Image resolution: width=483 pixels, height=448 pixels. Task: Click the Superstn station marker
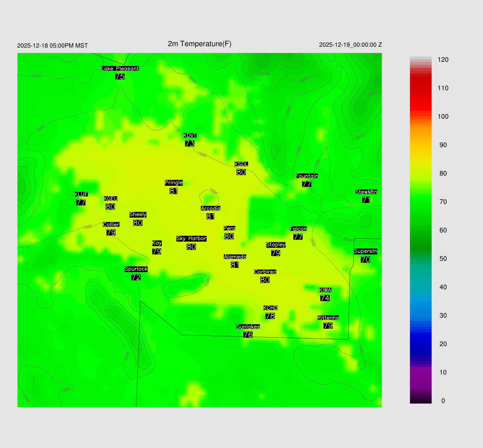tap(365, 259)
